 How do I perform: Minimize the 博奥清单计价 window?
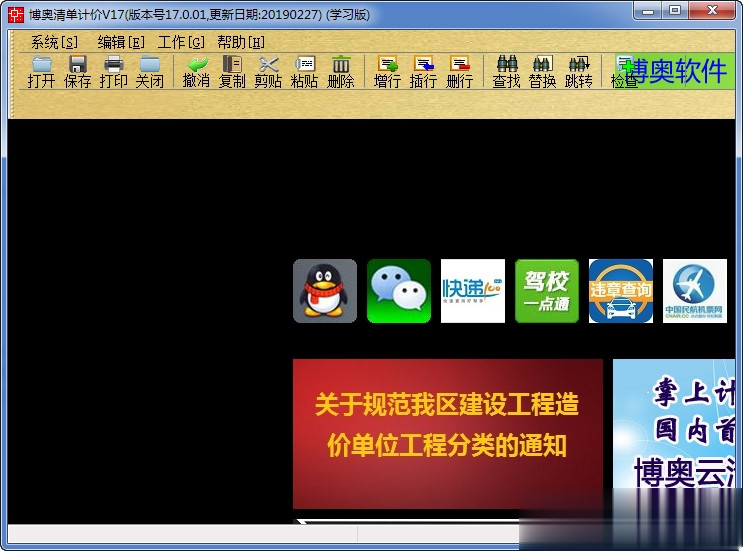[648, 10]
